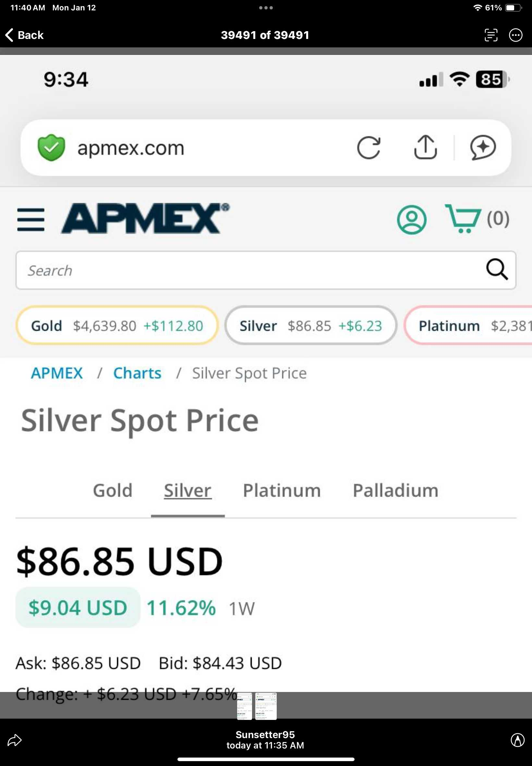Tap the reply arrow icon
The image size is (532, 766).
(x=14, y=740)
